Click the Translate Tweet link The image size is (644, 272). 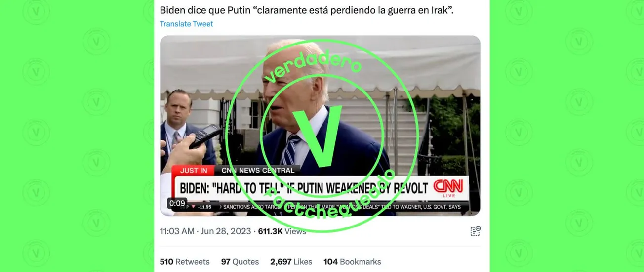pos(186,24)
